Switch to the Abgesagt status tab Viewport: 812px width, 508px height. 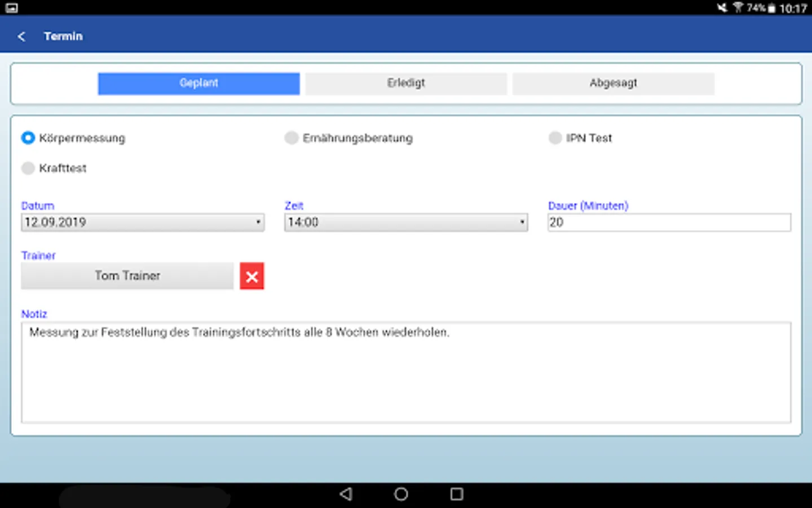tap(614, 84)
